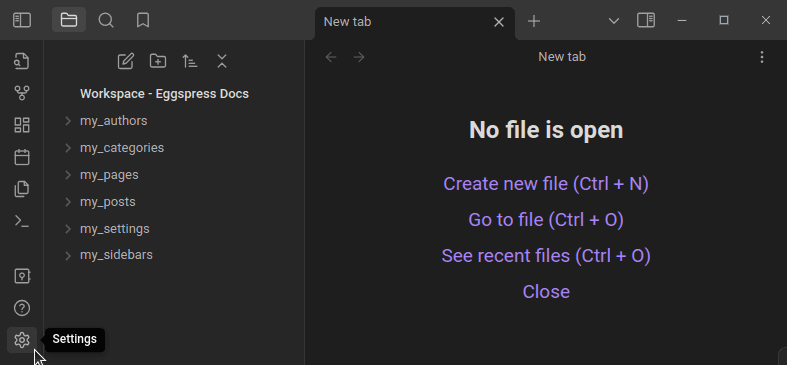Open the help icon
This screenshot has width=787, height=365.
(22, 308)
